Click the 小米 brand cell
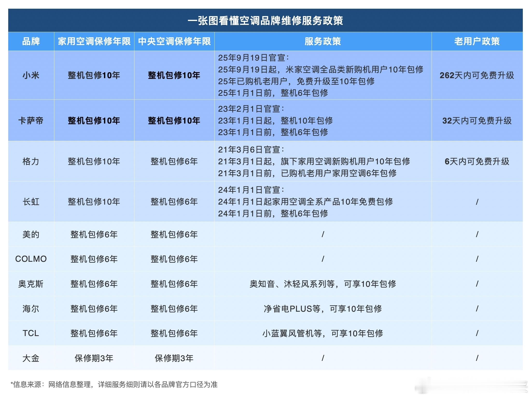Viewport: 532px width, 399px height. click(x=31, y=75)
